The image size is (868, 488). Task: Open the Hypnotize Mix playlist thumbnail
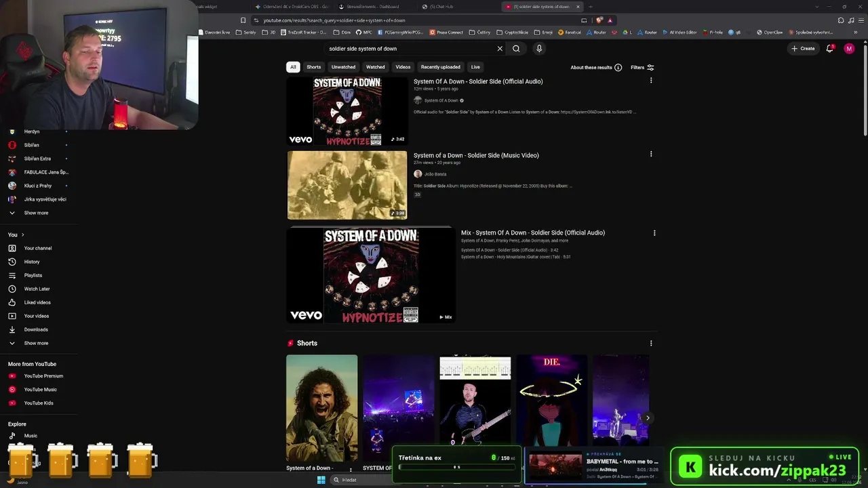(x=371, y=275)
